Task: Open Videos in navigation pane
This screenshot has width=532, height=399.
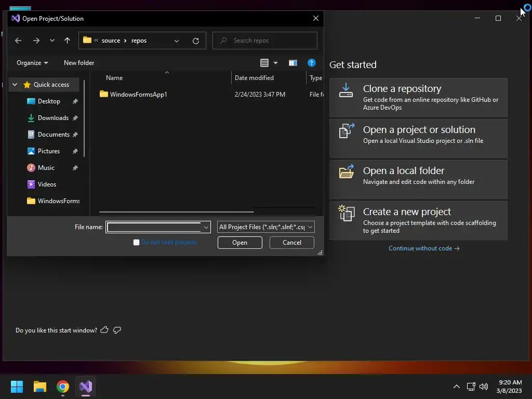Action: point(47,184)
